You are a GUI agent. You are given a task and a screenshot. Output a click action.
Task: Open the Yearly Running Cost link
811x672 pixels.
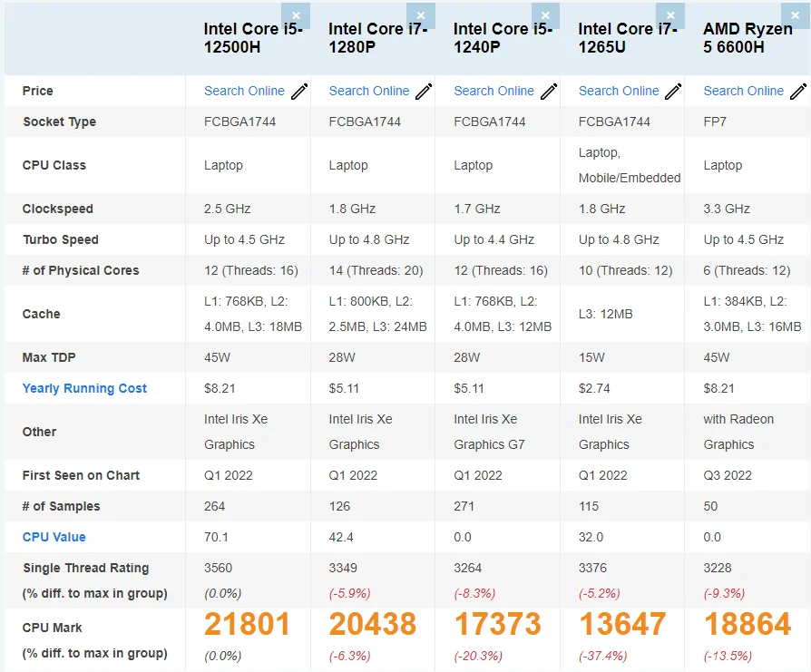[x=84, y=389]
